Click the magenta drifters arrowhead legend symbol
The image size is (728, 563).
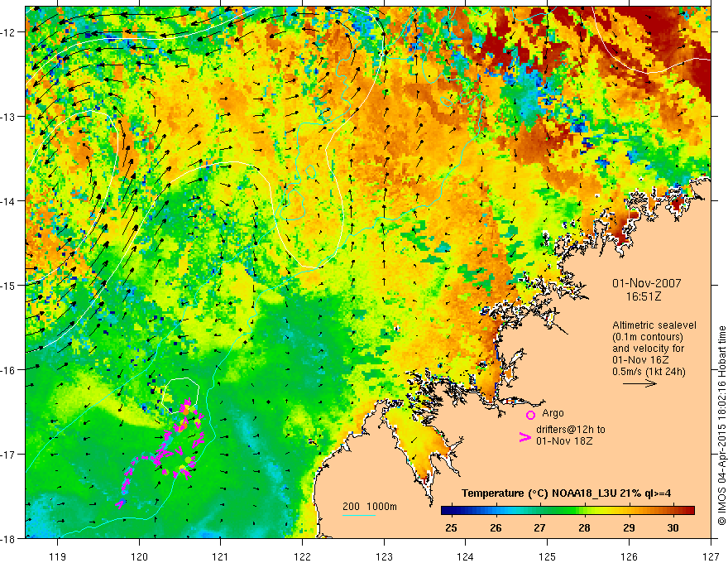(524, 437)
